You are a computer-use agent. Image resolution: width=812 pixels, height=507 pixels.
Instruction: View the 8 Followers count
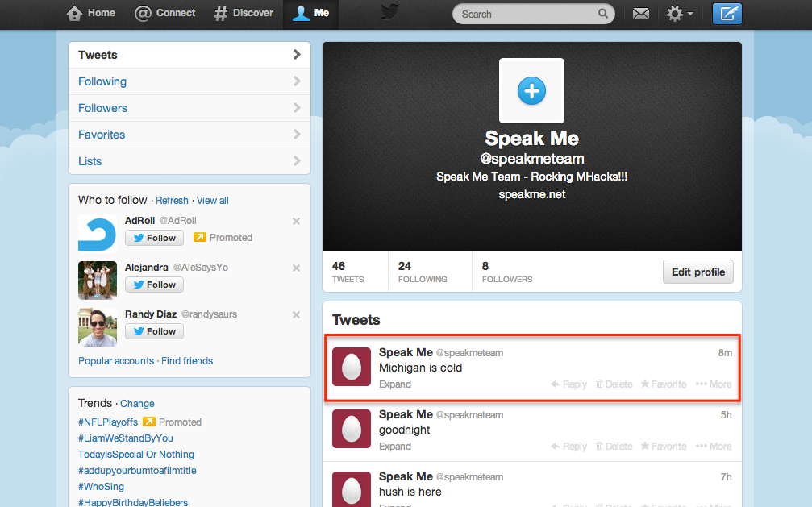click(507, 272)
